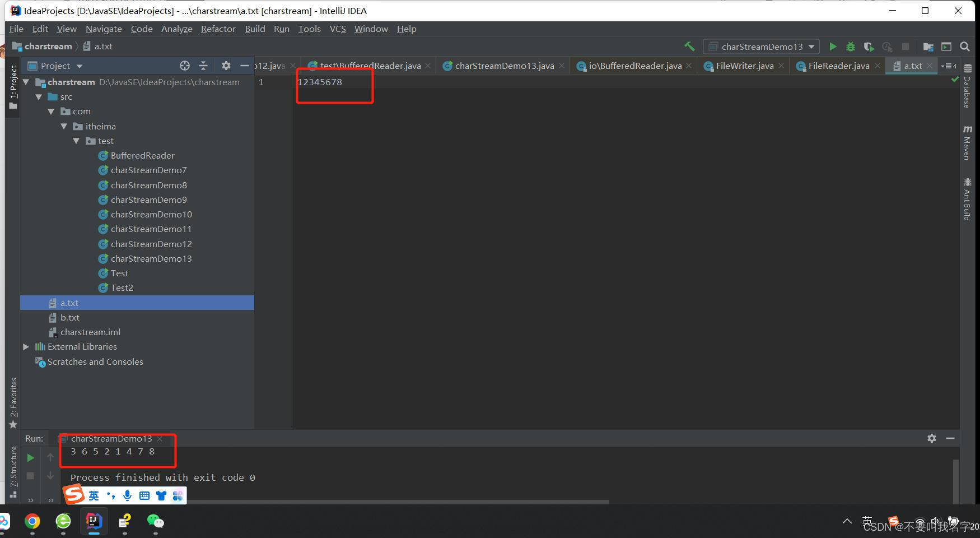Toggle the Z: Structure tool window stripe
Viewport: 980px width, 538px height.
pyautogui.click(x=13, y=471)
